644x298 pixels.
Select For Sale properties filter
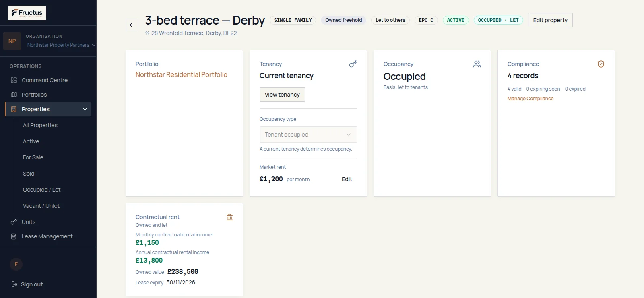pos(33,157)
